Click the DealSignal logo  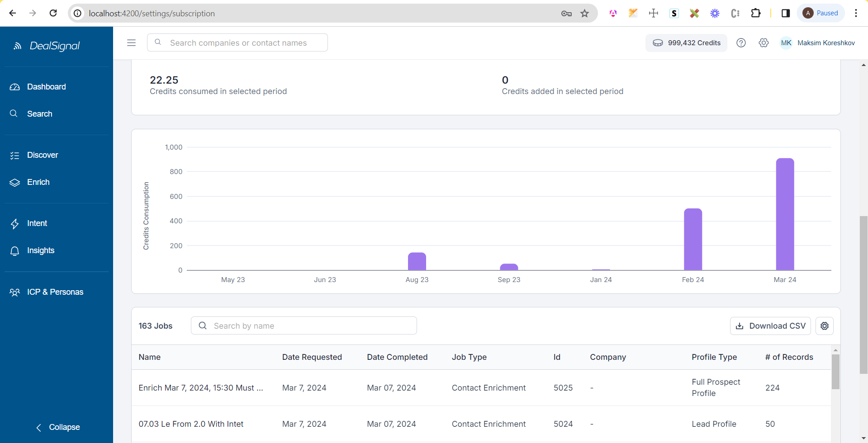(47, 46)
